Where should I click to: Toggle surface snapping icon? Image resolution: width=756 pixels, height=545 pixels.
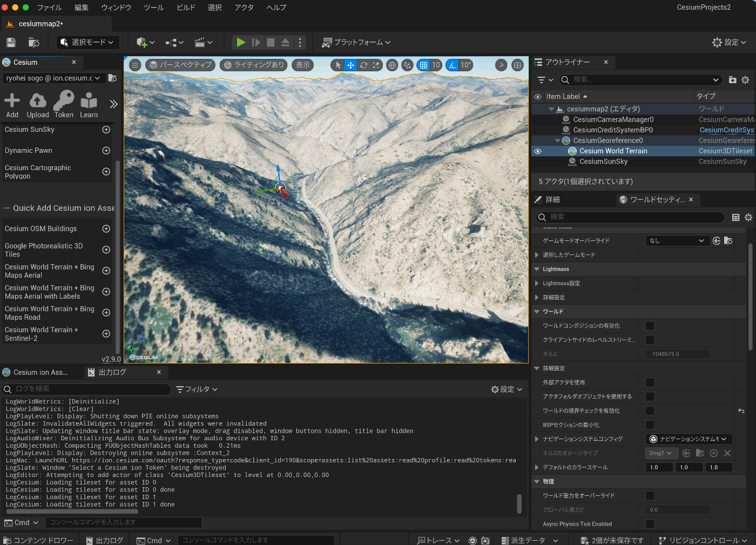click(x=407, y=65)
